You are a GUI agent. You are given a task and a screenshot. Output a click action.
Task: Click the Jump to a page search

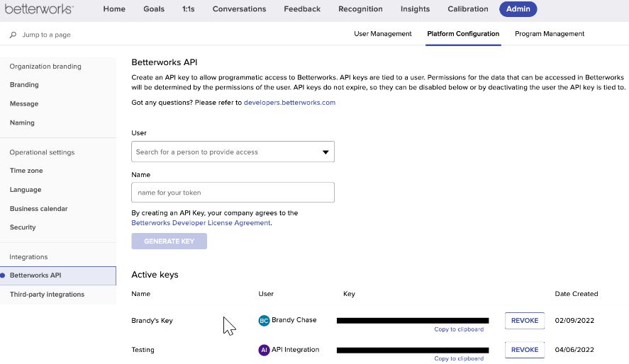46,35
